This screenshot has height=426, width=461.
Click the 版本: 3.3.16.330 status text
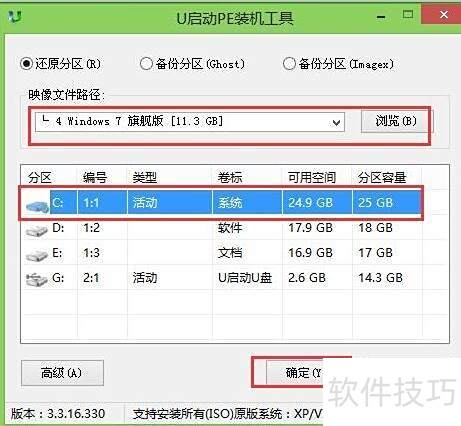point(58,414)
